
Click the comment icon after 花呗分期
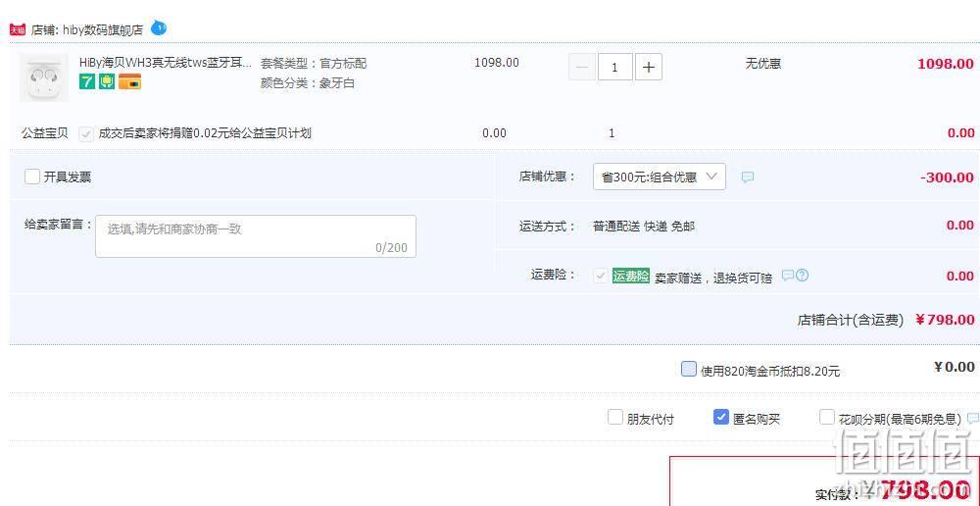coord(973,418)
